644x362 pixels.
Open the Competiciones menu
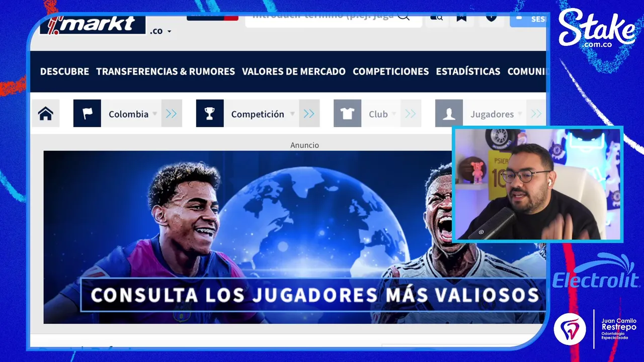tap(391, 71)
